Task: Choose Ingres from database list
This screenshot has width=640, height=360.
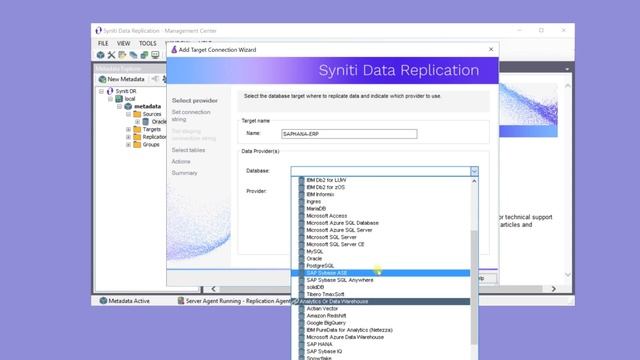Action: pos(313,202)
